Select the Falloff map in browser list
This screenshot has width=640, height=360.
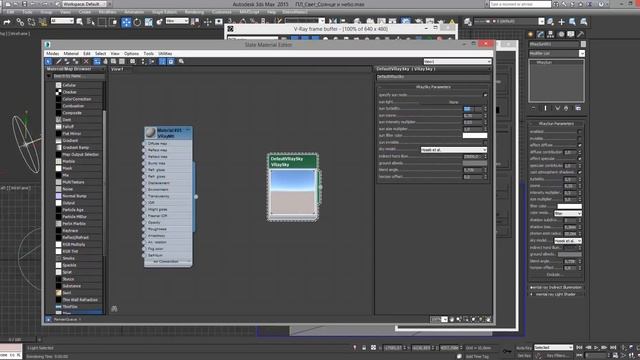pos(79,127)
